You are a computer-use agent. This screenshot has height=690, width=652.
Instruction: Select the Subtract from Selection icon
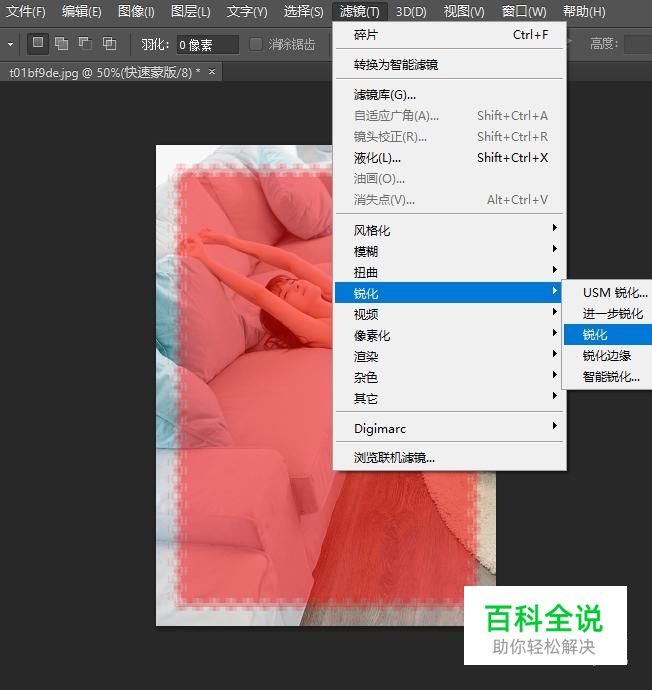click(85, 44)
